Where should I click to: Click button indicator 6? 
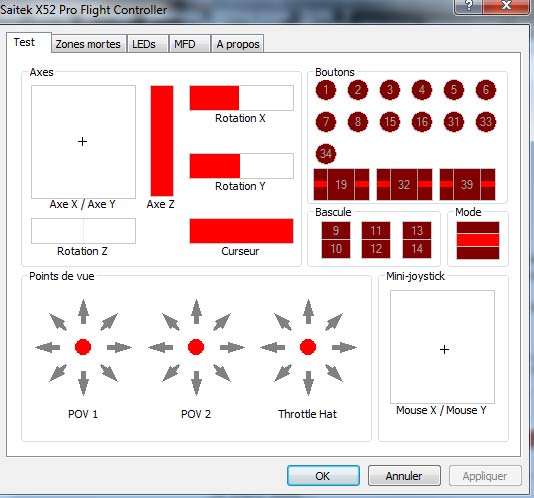[486, 90]
